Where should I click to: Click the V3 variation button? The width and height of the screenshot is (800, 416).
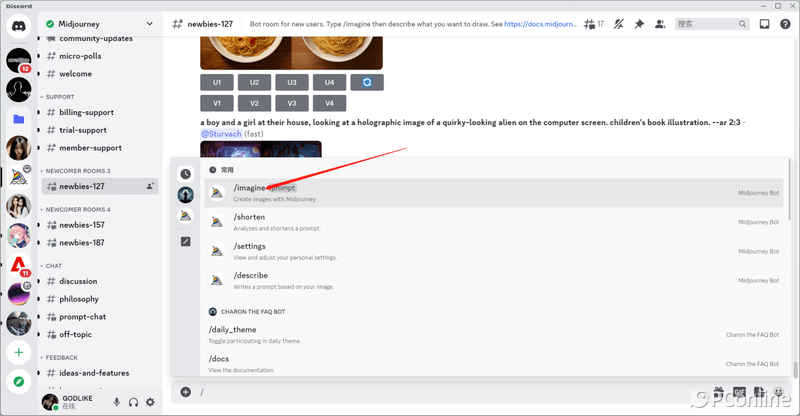click(292, 103)
